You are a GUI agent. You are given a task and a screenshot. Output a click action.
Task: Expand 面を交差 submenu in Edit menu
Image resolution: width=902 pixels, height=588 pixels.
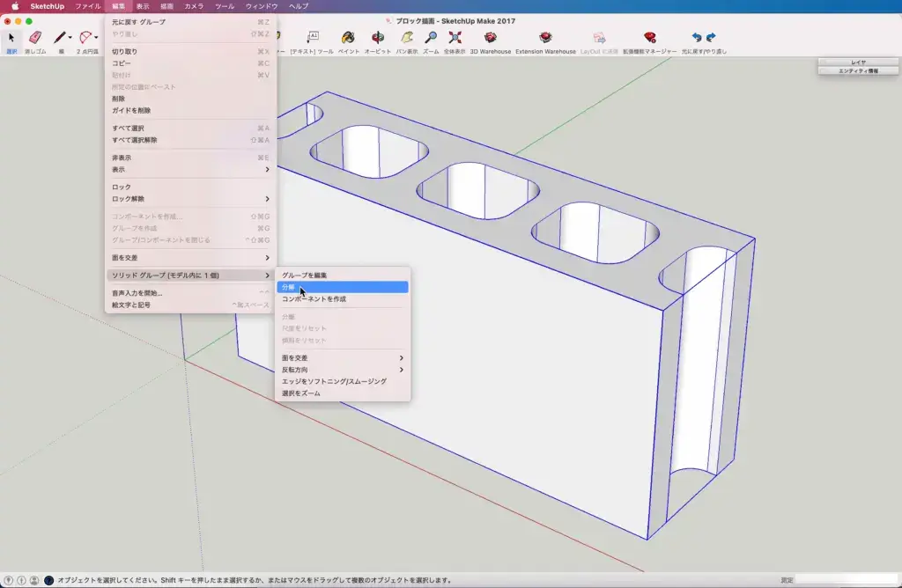[190, 258]
